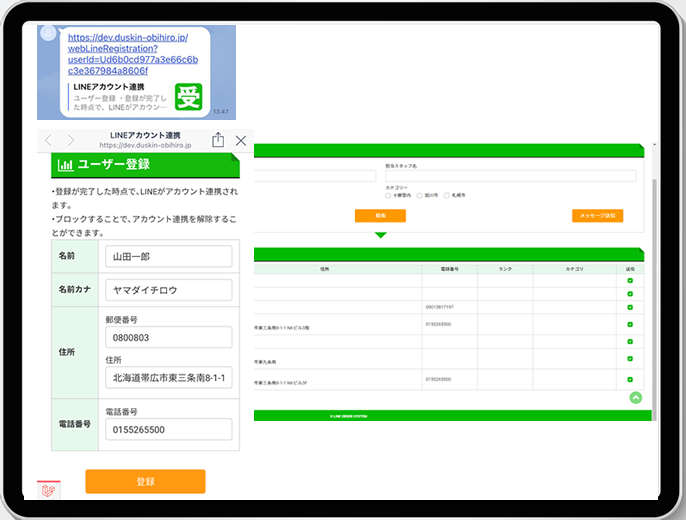Screen dimensions: 686x520
Task: Check the 十勝管内 category checkbox
Action: pyautogui.click(x=388, y=195)
